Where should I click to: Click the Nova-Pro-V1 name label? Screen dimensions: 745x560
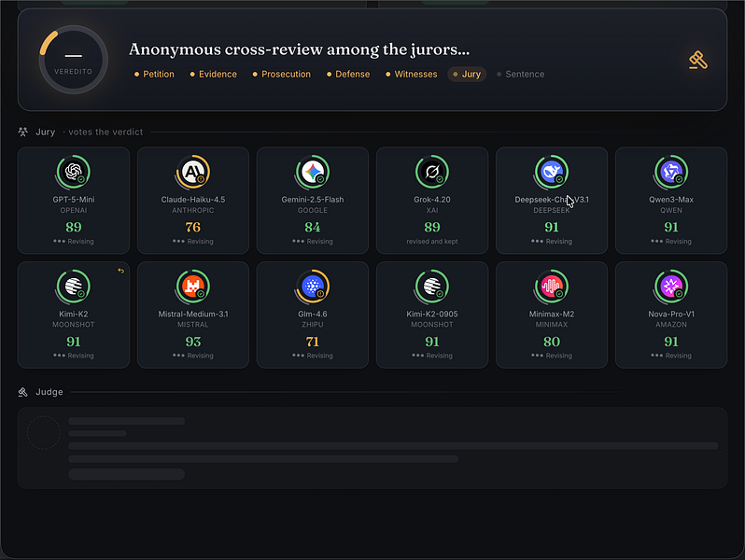pyautogui.click(x=671, y=314)
